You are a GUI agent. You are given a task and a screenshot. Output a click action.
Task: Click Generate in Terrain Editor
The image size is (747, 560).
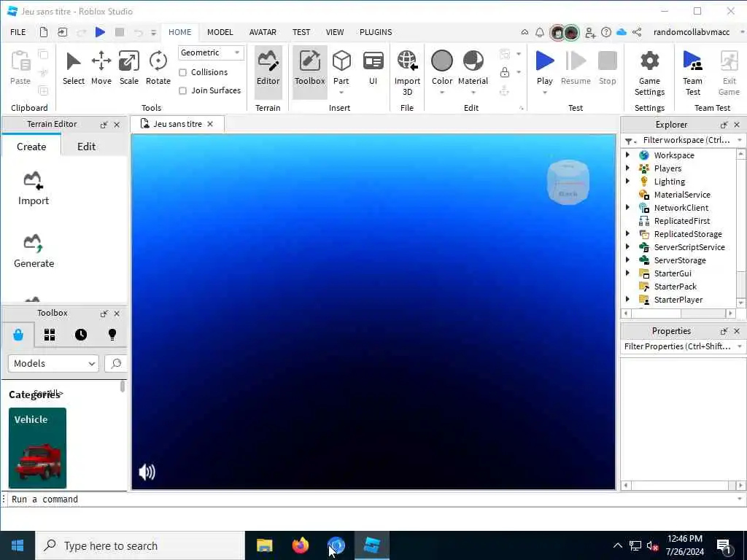tap(34, 252)
